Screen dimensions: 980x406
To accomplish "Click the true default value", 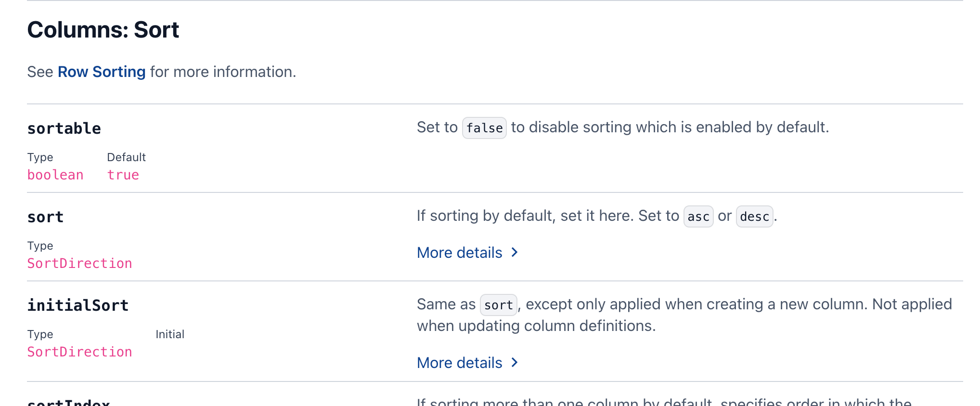I will pos(123,175).
